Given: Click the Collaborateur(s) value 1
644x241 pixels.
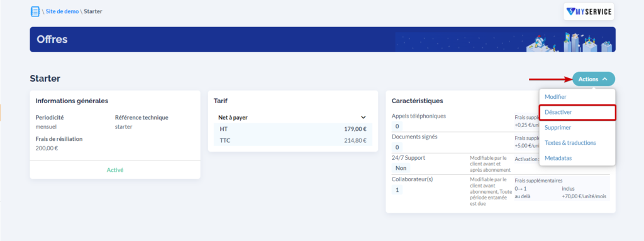Looking at the screenshot, I should pyautogui.click(x=397, y=190).
